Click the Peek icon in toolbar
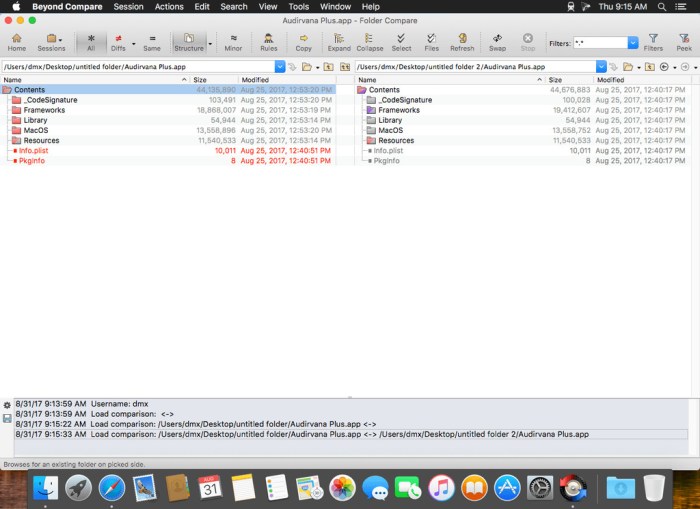 (684, 41)
